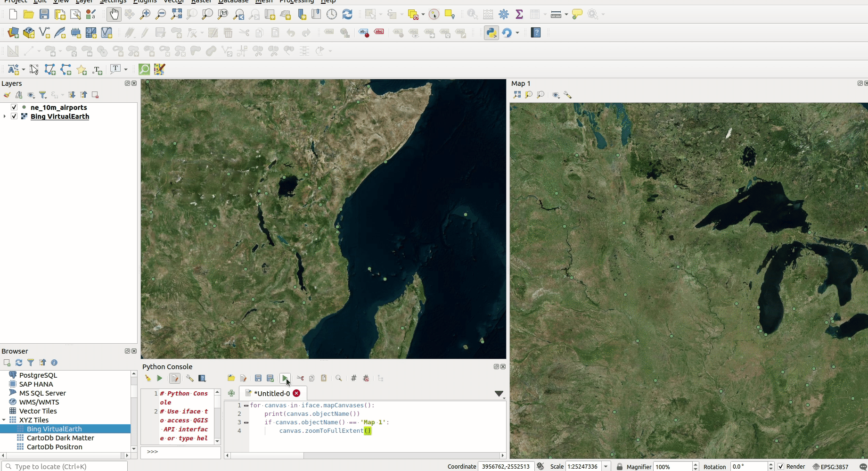Run the script in the Python Console
868x471 pixels.
pyautogui.click(x=285, y=378)
